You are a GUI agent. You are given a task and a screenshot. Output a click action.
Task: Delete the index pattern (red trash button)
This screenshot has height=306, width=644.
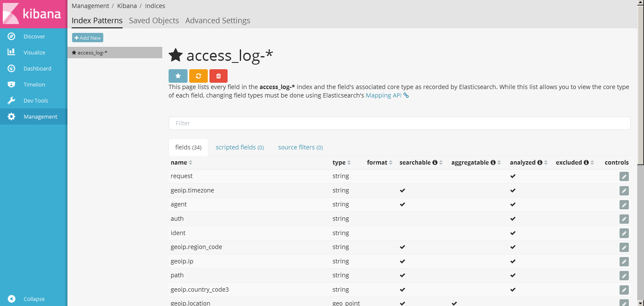218,76
